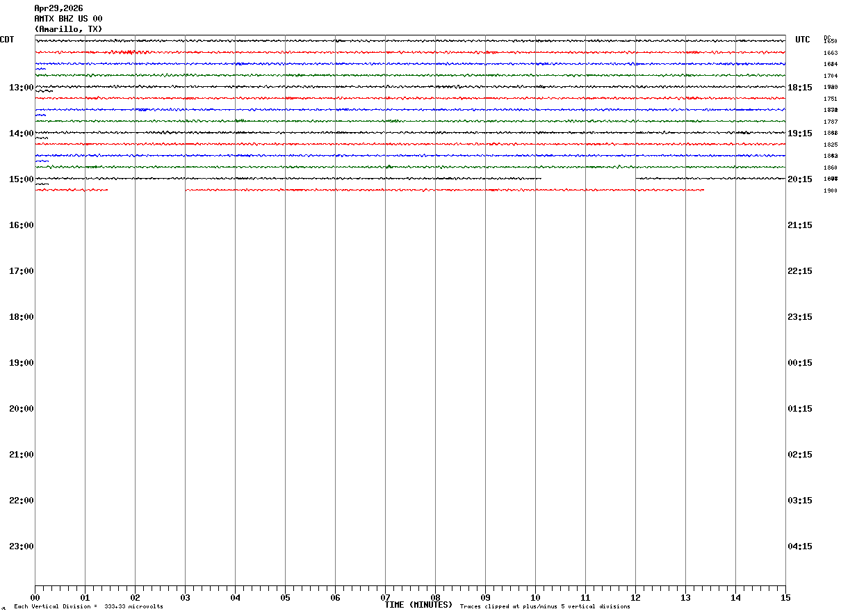841x616 pixels.
Task: Click the minute axis label 03
Action: [x=185, y=598]
